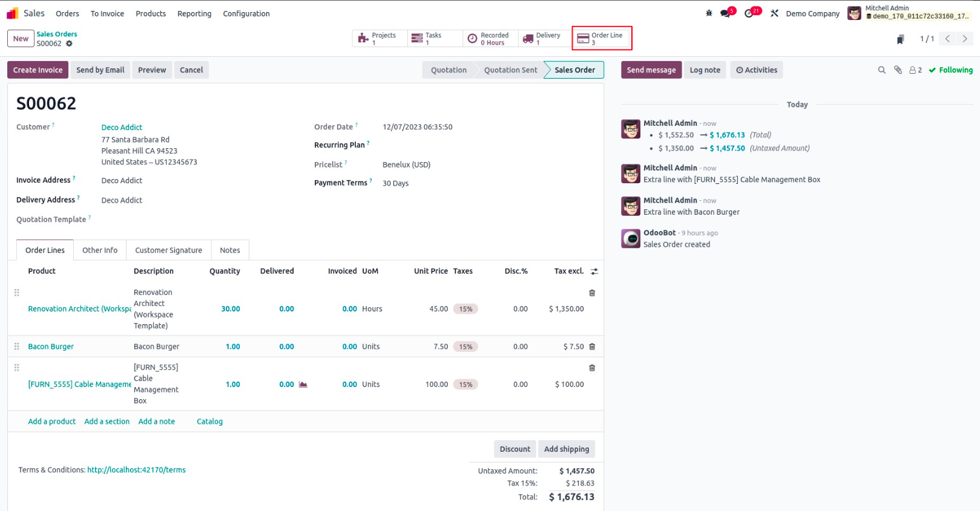980x511 pixels.
Task: Open the Deco Addict customer link
Action: tap(122, 128)
